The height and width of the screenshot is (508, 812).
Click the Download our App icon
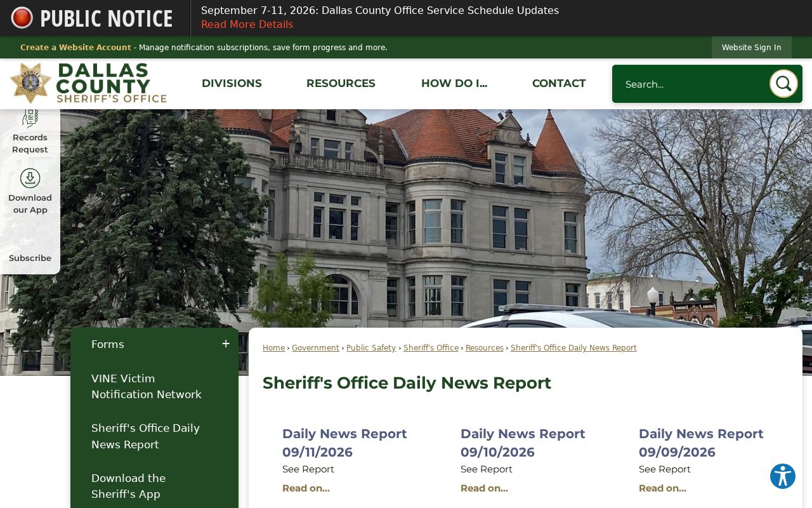[x=30, y=178]
